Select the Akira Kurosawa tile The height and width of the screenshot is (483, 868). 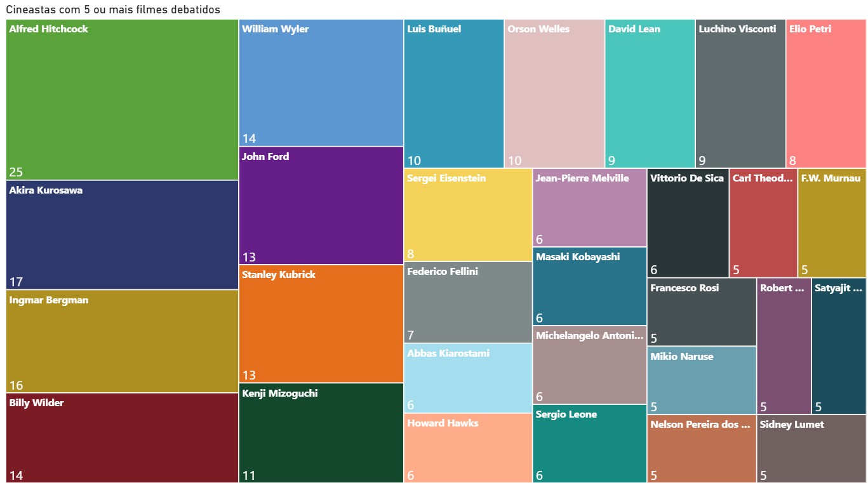122,235
